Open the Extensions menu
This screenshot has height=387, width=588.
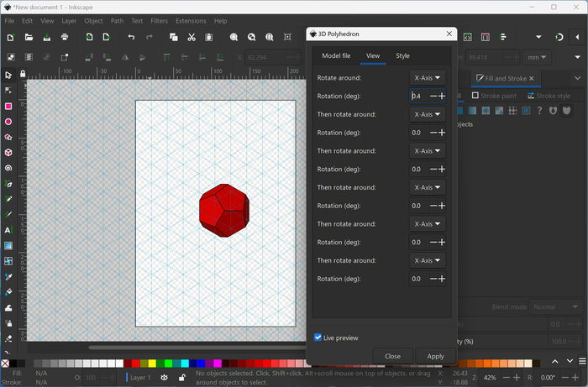pyautogui.click(x=191, y=21)
